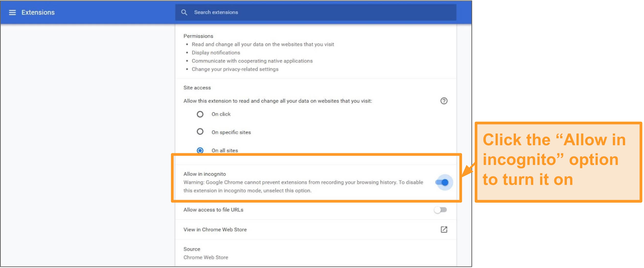Select the On click radio option
This screenshot has width=644, height=268.
[200, 114]
